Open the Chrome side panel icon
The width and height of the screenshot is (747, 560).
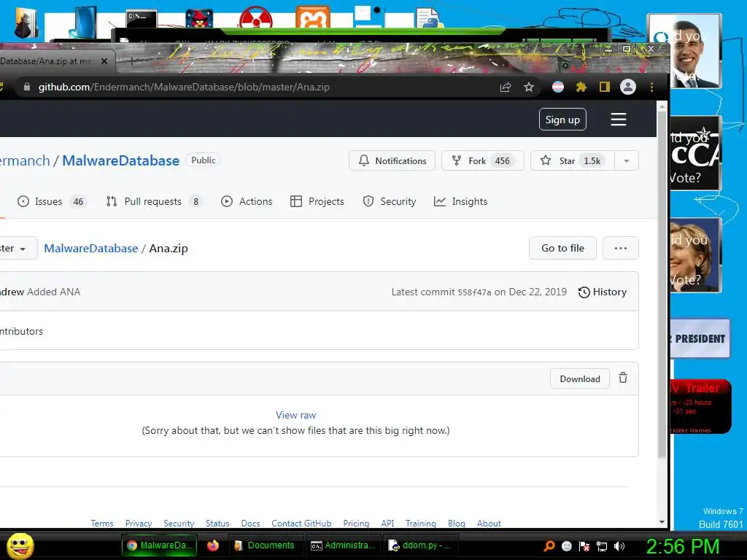click(x=605, y=87)
